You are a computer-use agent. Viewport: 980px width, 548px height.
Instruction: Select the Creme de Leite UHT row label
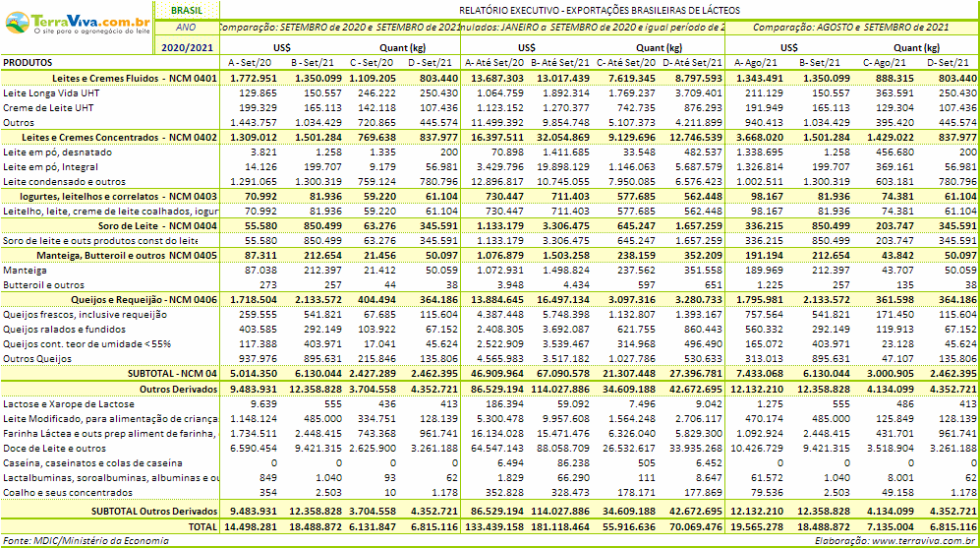click(x=48, y=107)
